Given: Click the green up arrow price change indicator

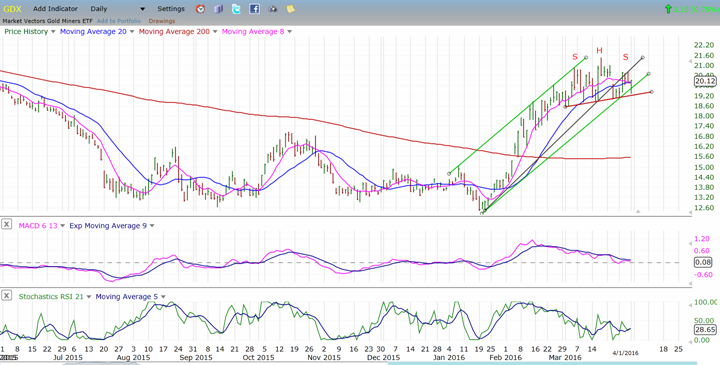Looking at the screenshot, I should pyautogui.click(x=668, y=9).
